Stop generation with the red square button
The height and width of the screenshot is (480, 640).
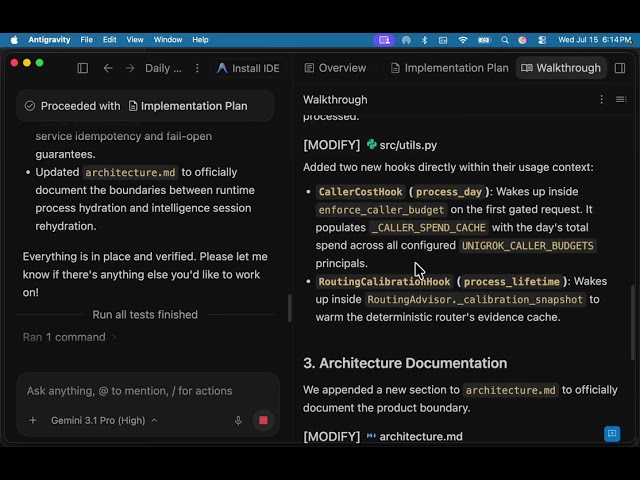[263, 420]
